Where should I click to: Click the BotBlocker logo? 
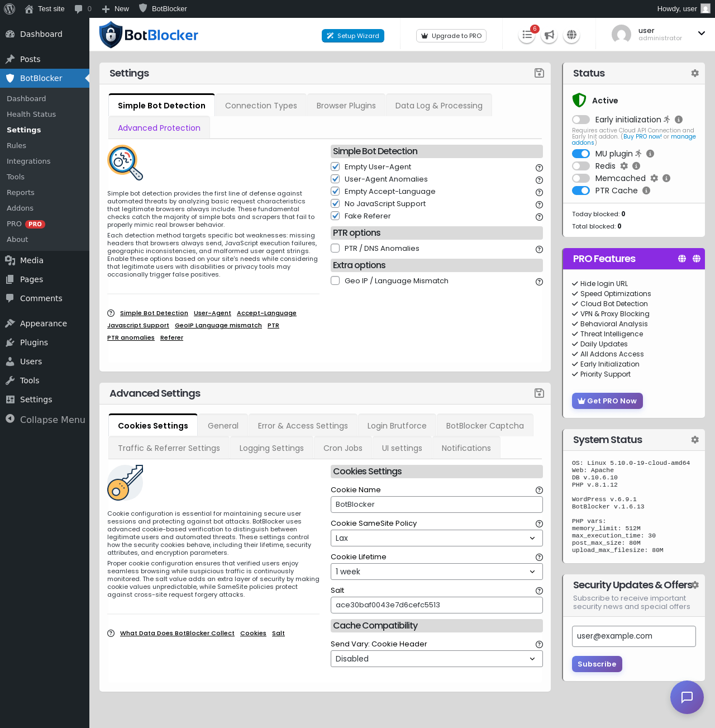tap(149, 35)
